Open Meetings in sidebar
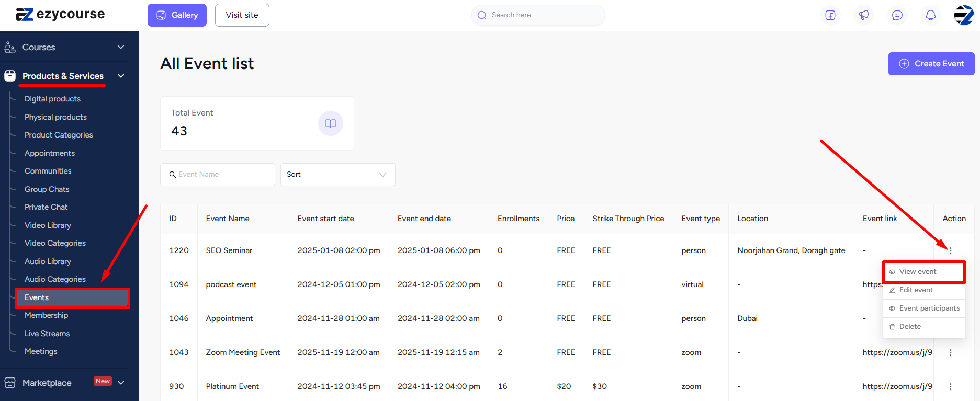This screenshot has height=401, width=980. tap(41, 351)
